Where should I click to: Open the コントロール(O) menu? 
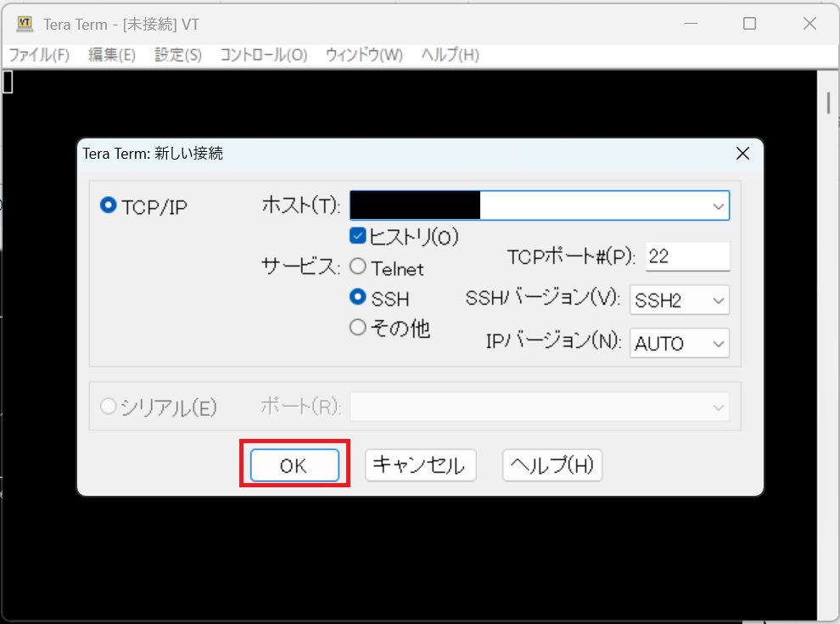click(263, 55)
